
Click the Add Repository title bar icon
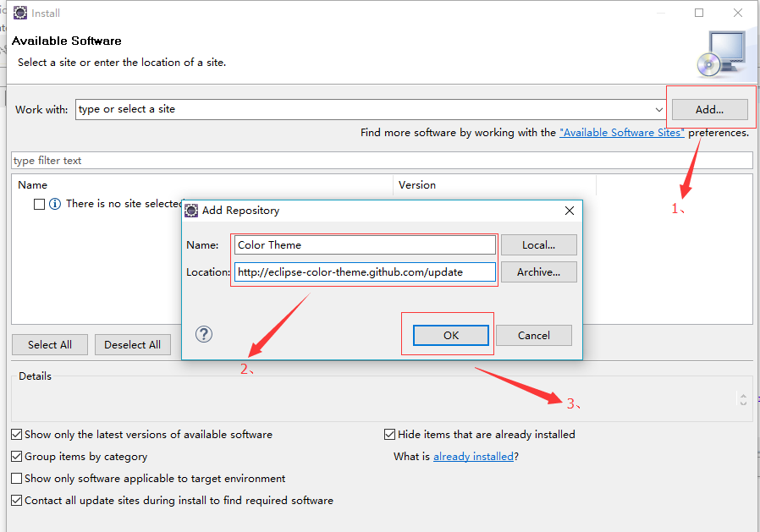click(191, 211)
